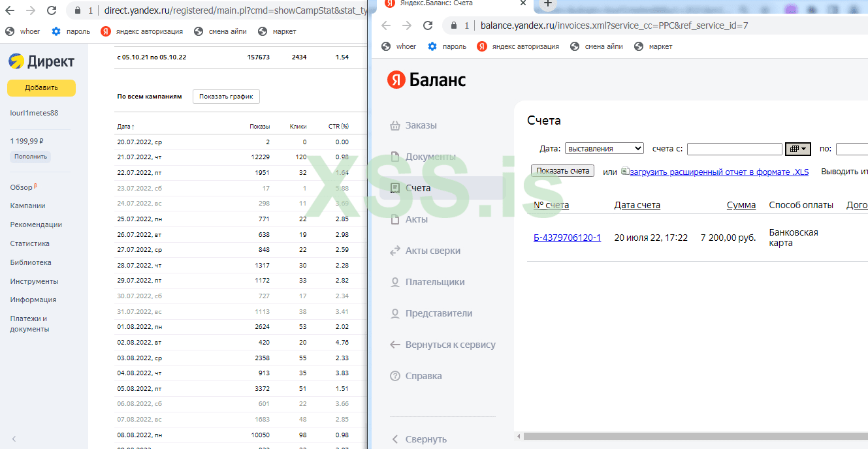
Task: Open the Заказы section via its basket icon
Action: pyautogui.click(x=396, y=125)
